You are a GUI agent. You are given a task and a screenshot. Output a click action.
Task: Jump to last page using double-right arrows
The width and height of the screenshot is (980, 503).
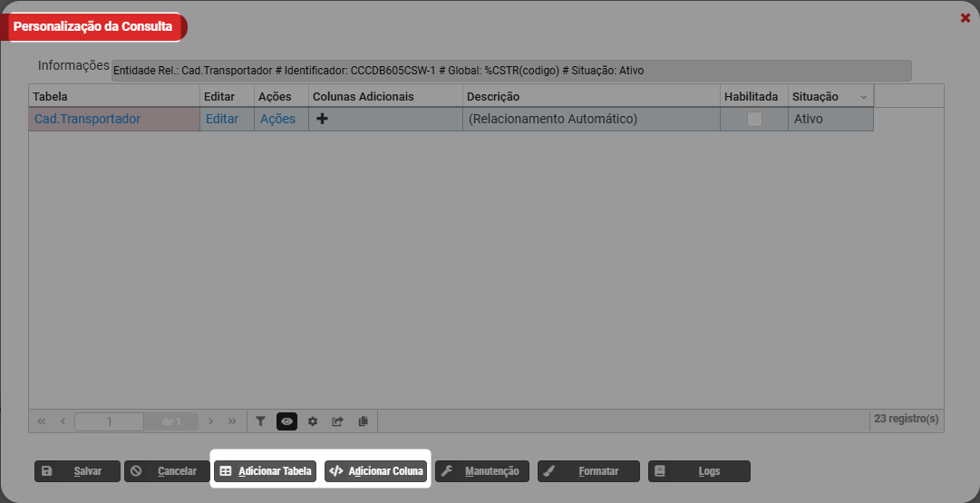232,421
